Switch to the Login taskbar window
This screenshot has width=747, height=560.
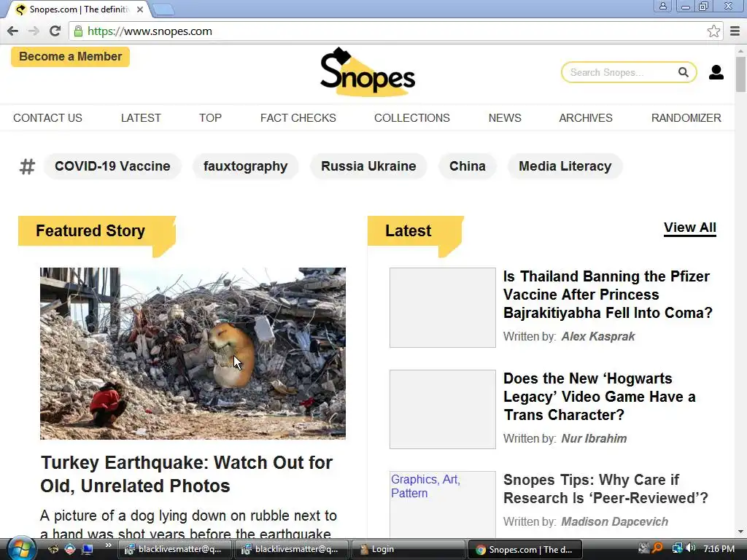(408, 549)
